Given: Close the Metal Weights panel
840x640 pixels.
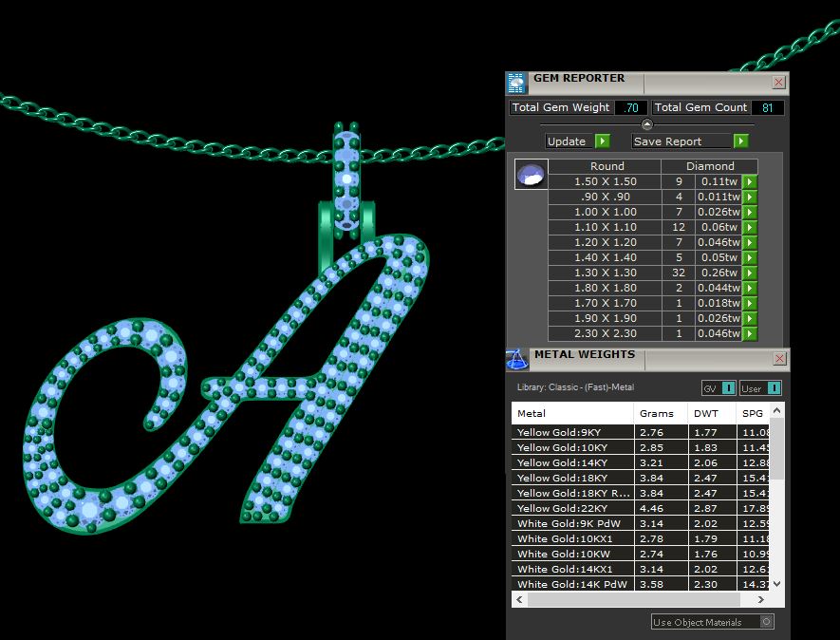Looking at the screenshot, I should point(779,359).
